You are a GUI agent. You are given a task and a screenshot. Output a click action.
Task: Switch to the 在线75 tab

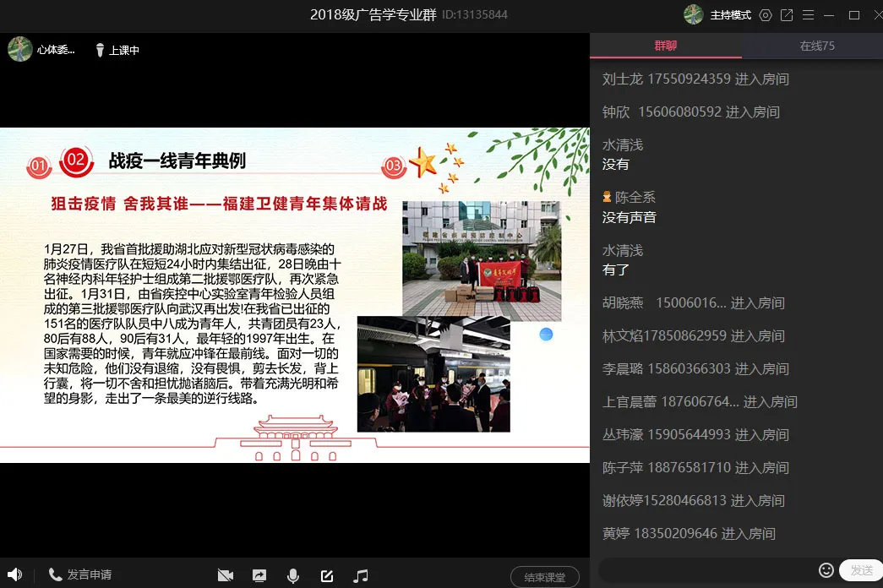coord(816,46)
